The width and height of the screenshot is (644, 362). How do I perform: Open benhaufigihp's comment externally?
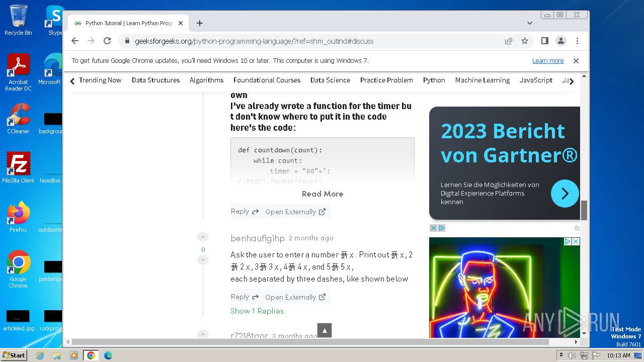point(295,297)
